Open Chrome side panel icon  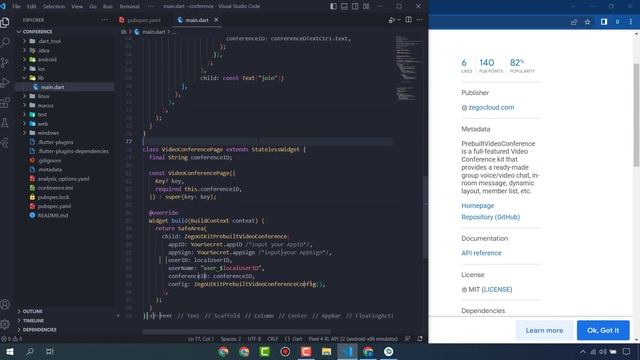click(x=604, y=22)
